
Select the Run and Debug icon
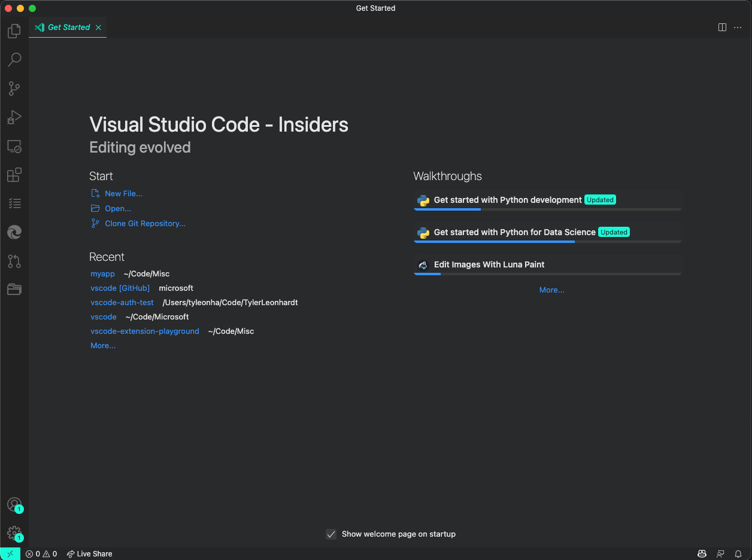13,117
